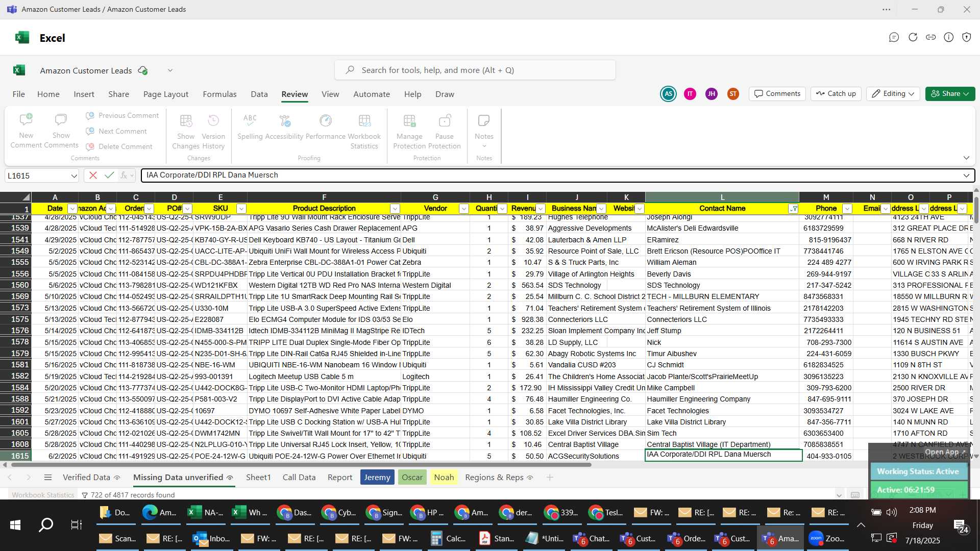Open Windows taskbar search
The height and width of the screenshot is (551, 980).
(46, 524)
